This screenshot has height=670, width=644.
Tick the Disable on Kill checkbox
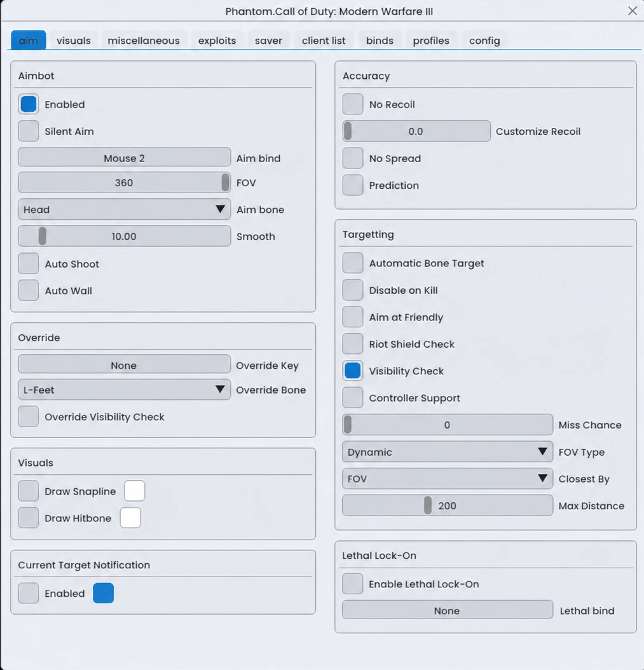pos(353,290)
